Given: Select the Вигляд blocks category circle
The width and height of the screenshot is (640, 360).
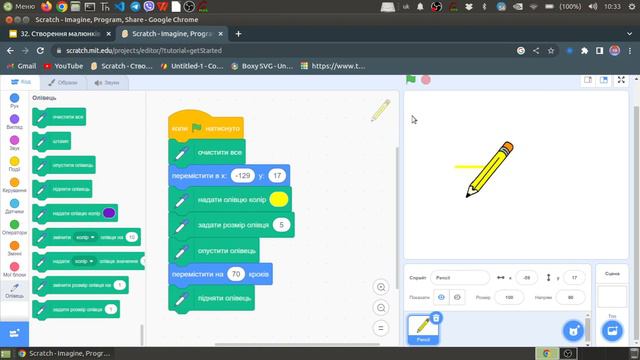Looking at the screenshot, I should (x=14, y=119).
